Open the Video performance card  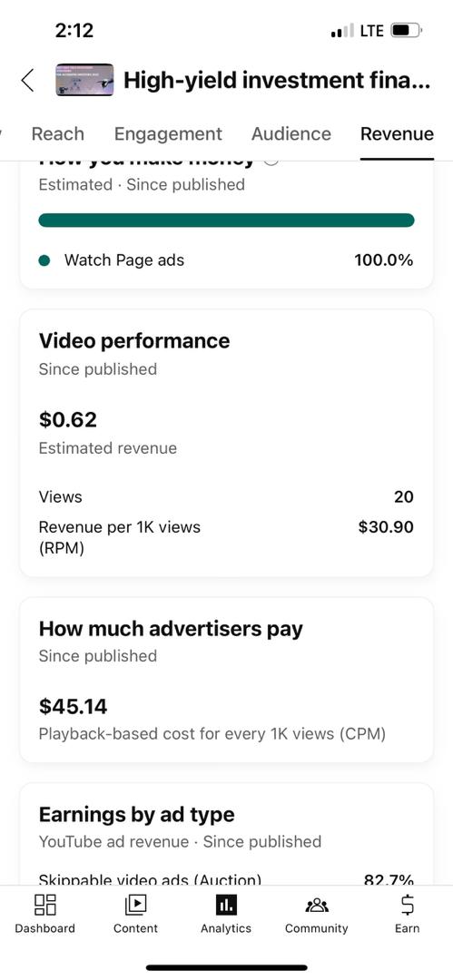coord(227,443)
